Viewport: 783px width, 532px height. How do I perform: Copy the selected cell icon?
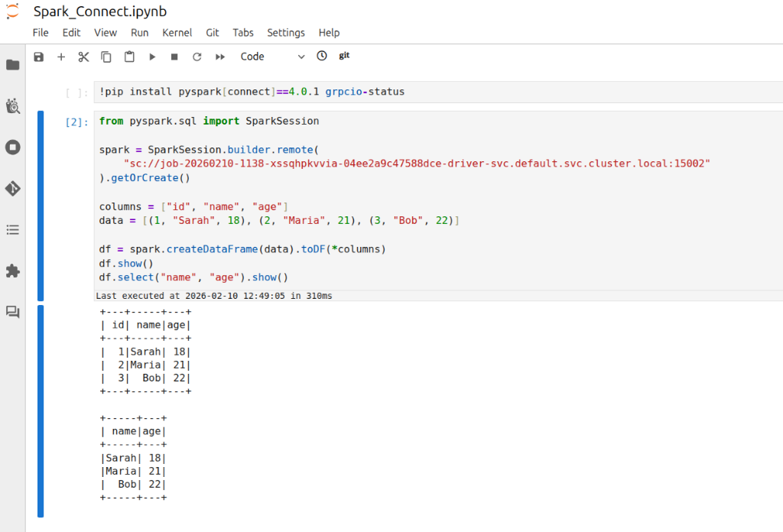point(106,57)
